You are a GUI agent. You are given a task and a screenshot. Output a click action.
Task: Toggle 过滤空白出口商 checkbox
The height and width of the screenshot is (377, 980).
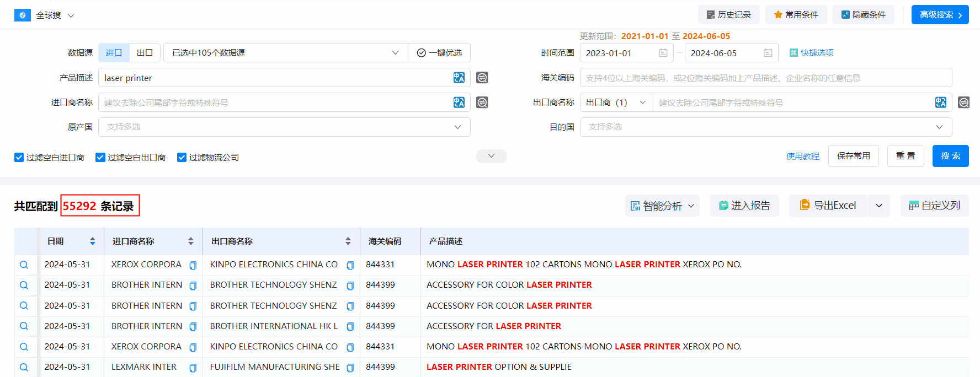point(100,158)
